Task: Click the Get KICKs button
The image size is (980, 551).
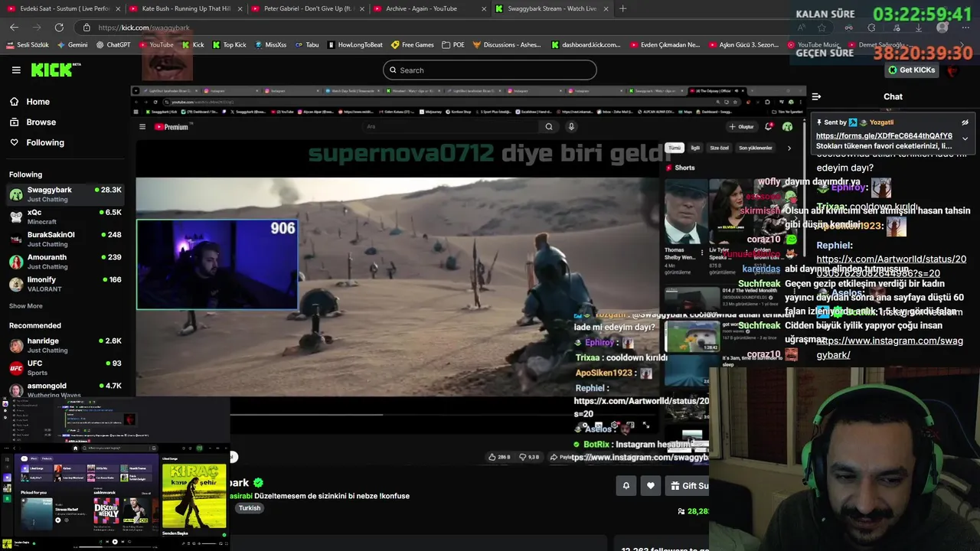Action: [x=911, y=70]
